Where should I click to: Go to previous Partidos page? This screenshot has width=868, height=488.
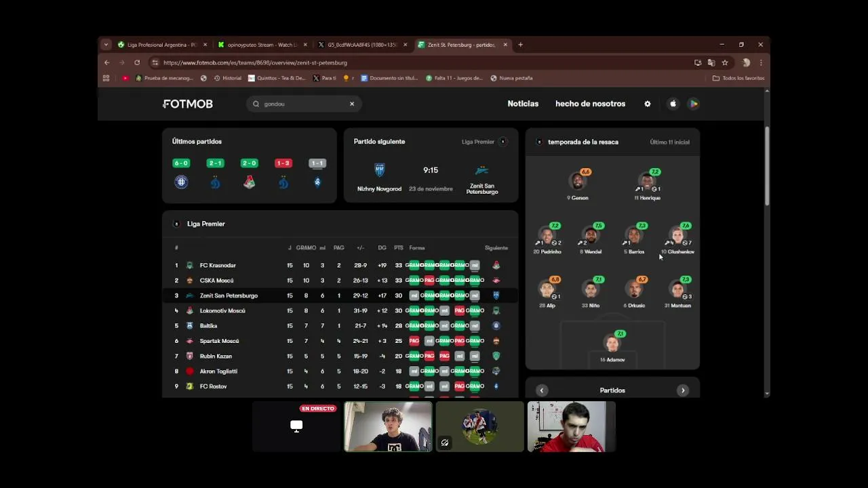[x=542, y=390]
